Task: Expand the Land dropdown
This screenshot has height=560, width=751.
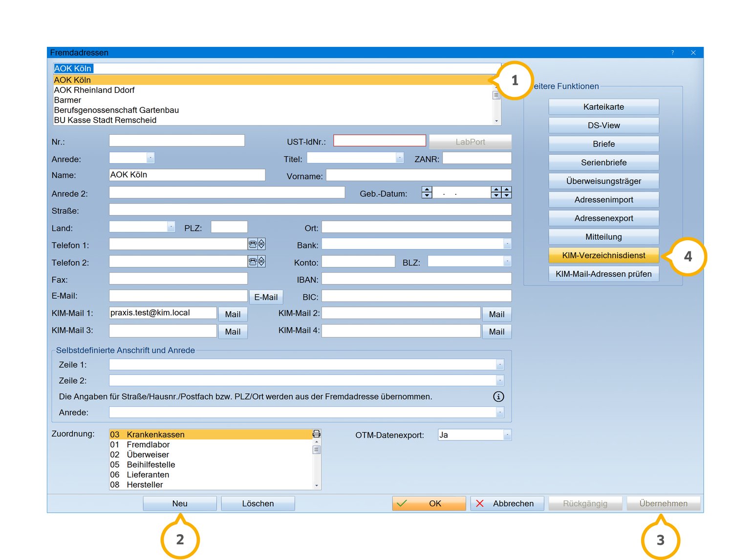Action: tap(171, 227)
